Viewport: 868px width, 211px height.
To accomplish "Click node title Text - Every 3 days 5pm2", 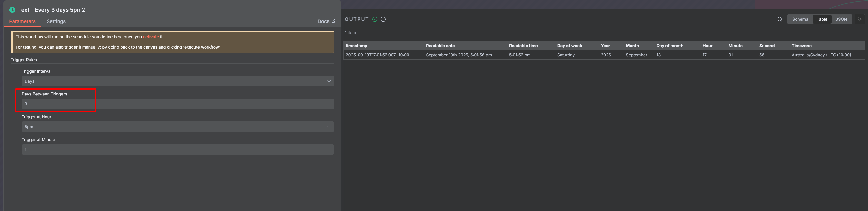I will point(52,10).
